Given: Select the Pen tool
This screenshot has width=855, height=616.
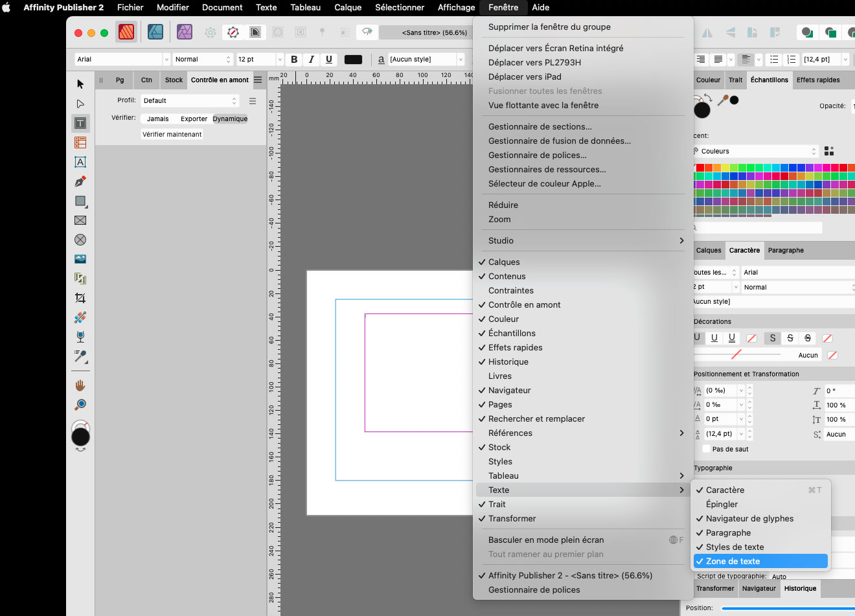Looking at the screenshot, I should click(x=80, y=182).
